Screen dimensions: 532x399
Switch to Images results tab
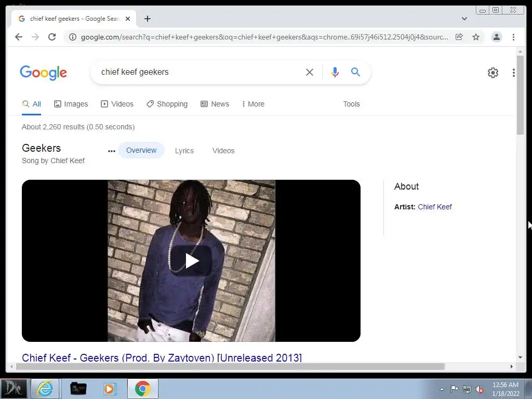click(71, 104)
